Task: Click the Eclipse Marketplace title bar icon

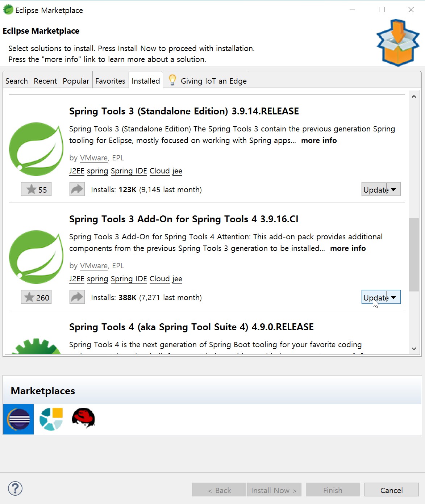Action: pyautogui.click(x=8, y=10)
